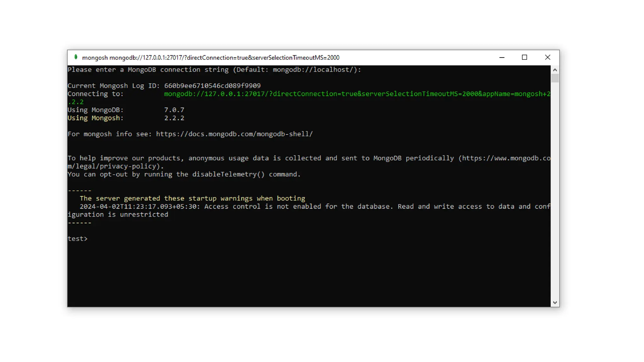644x362 pixels.
Task: Click the docs.mongodb.com mongodb-shell URL
Action: click(x=234, y=134)
